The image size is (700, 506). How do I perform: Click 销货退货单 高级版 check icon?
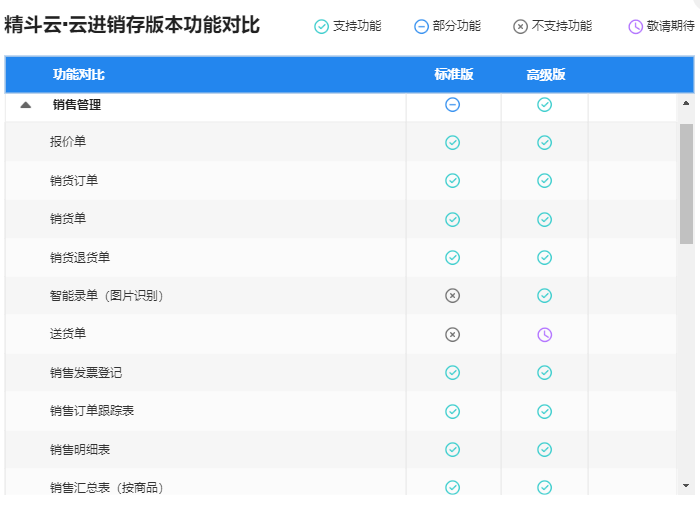click(x=544, y=257)
